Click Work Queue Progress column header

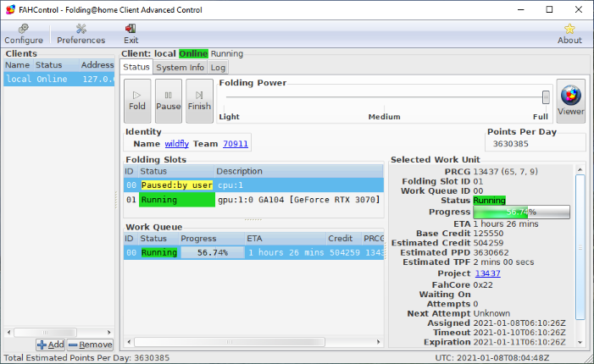click(211, 239)
